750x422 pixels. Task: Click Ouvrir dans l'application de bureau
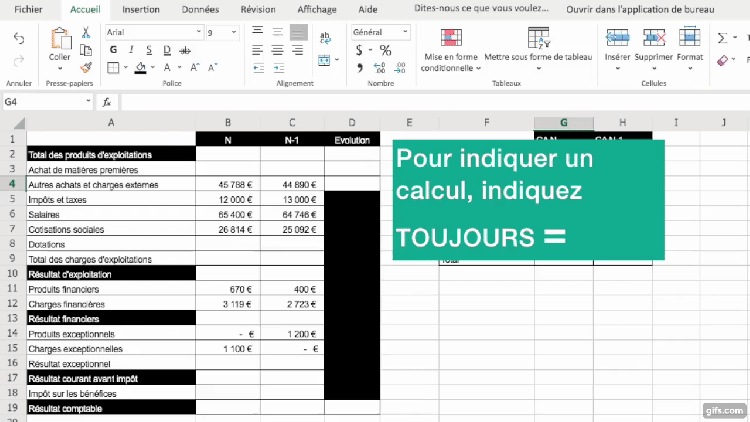(x=642, y=9)
